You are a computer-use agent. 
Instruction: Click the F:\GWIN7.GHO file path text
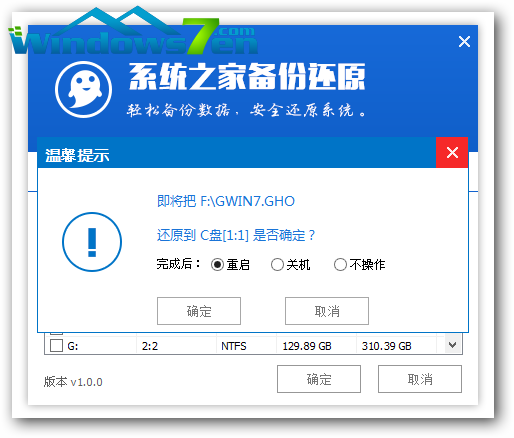tap(247, 201)
